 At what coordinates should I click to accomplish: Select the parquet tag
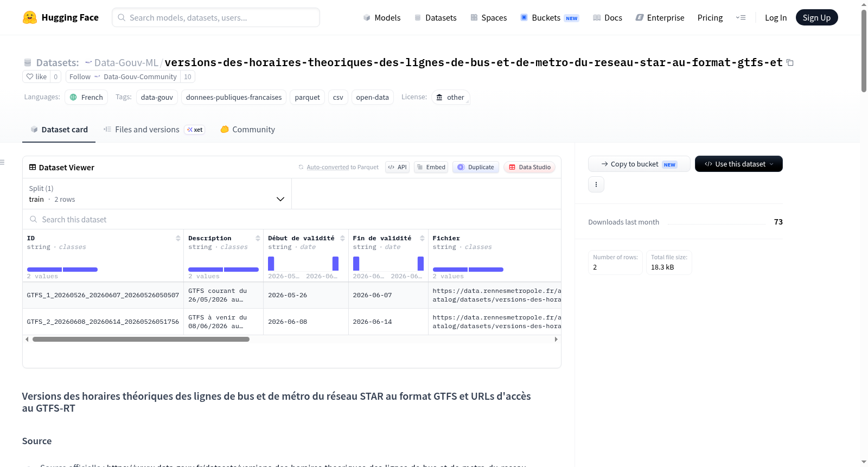pos(307,97)
